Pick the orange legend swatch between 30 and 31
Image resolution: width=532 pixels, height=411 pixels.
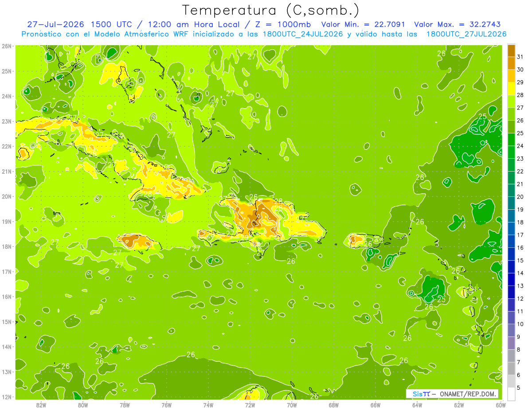511,63
